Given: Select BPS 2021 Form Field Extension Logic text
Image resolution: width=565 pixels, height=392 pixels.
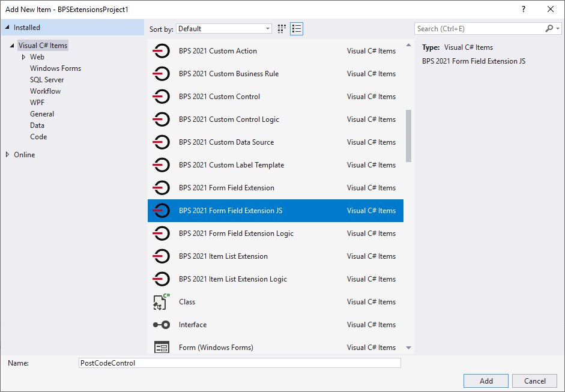Looking at the screenshot, I should (236, 234).
